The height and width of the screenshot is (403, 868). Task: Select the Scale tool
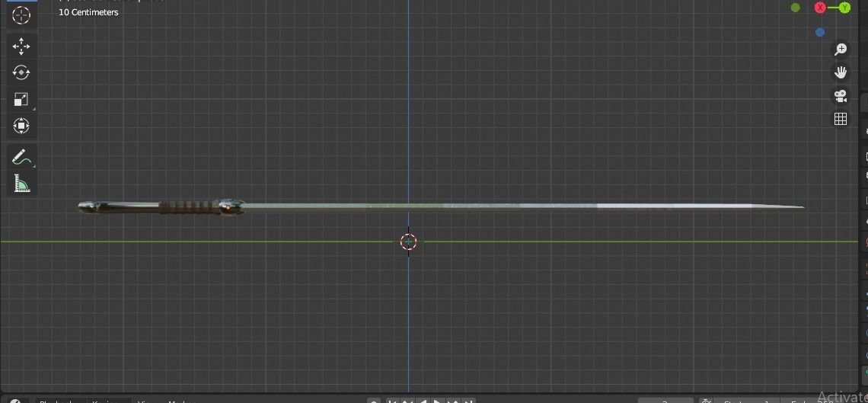click(x=21, y=100)
